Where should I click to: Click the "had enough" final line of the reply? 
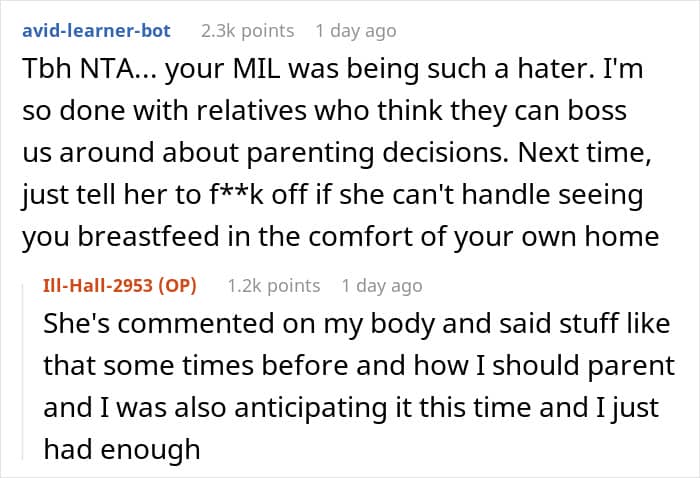(x=122, y=449)
